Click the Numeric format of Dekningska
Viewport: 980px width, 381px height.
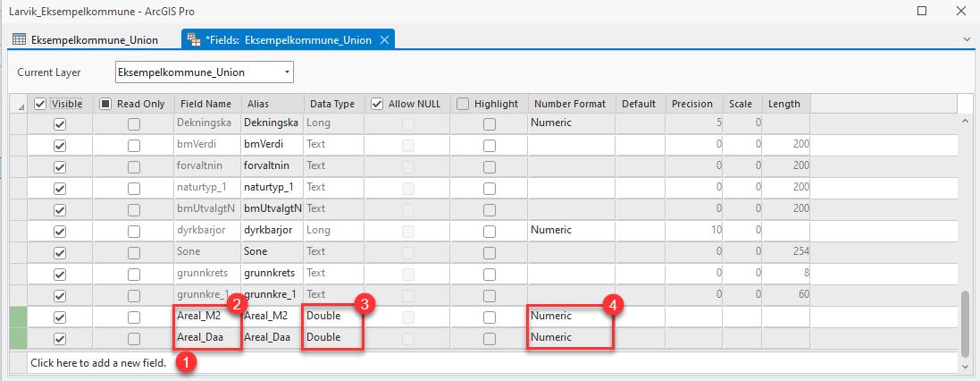(571, 123)
